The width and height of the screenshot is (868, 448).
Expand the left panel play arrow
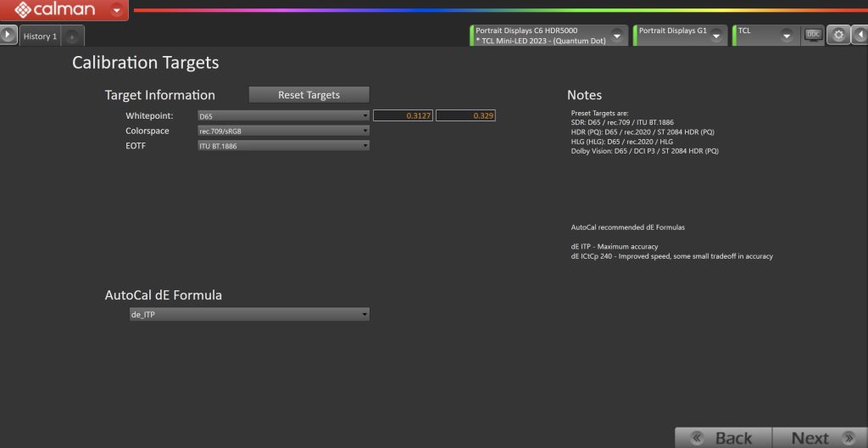click(x=8, y=35)
